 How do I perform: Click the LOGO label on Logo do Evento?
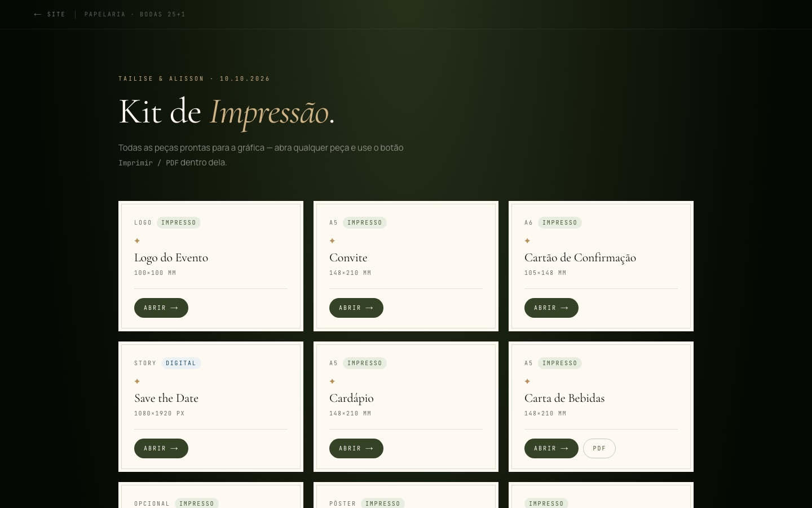point(143,222)
